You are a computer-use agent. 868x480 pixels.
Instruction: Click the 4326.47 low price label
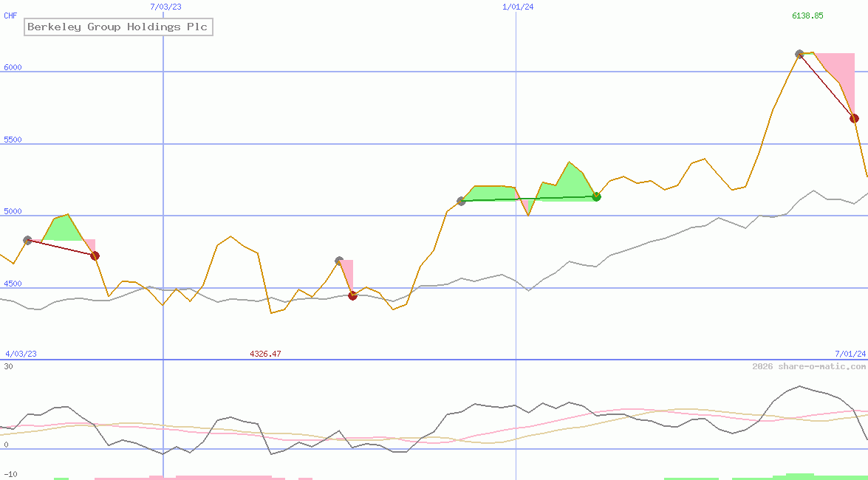266,354
